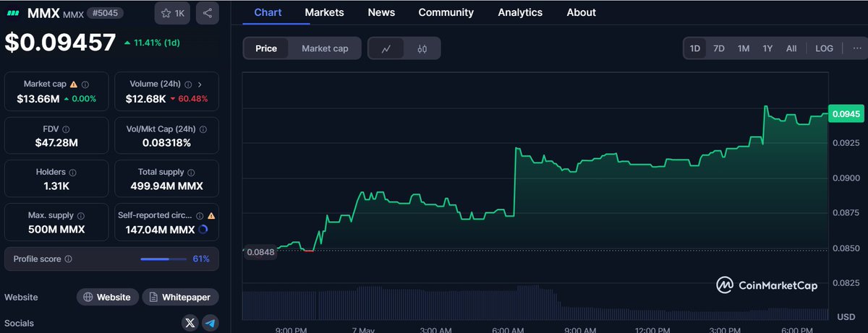Viewport: 868px width, 333px height.
Task: Add MMX to watchlist star button
Action: click(172, 13)
